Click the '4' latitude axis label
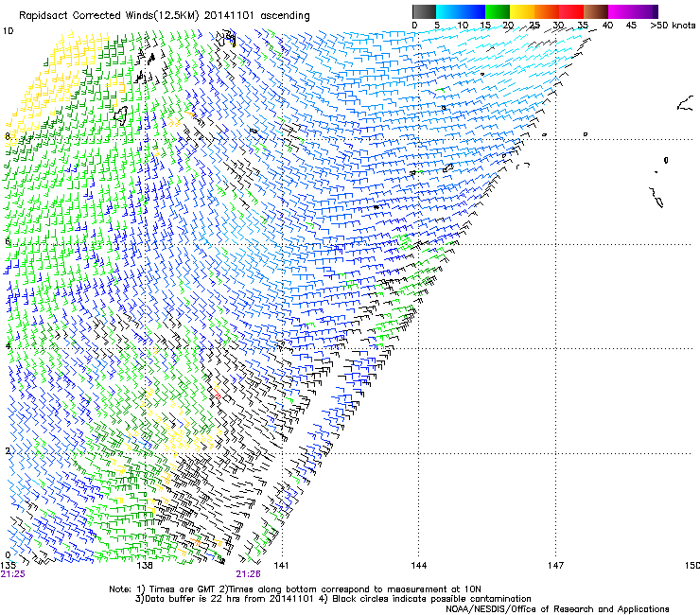The height and width of the screenshot is (615, 700). [8, 345]
